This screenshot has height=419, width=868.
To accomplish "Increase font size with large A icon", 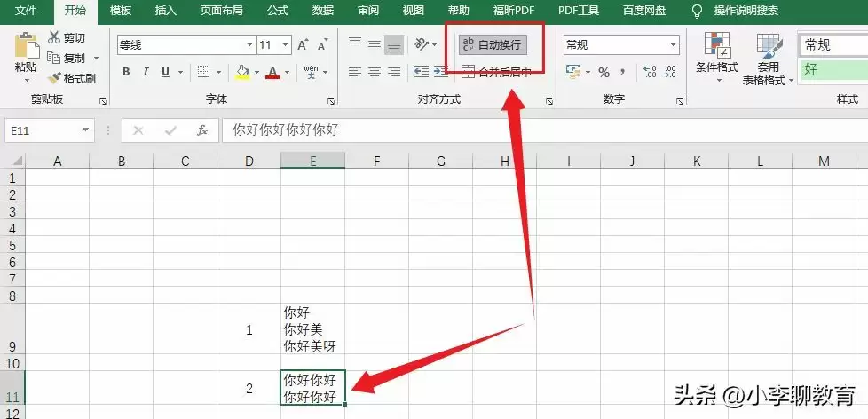I will (303, 45).
